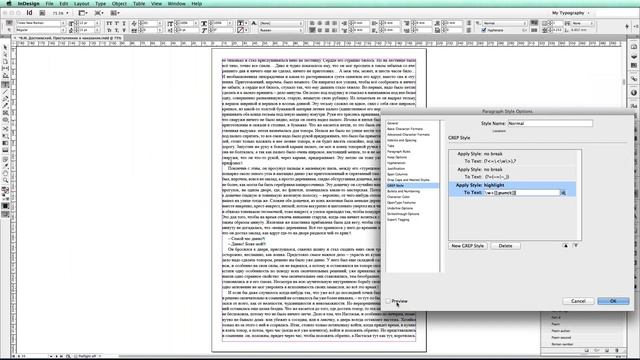Uncheck the Hyphenate checkbox

pyautogui.click(x=484, y=30)
